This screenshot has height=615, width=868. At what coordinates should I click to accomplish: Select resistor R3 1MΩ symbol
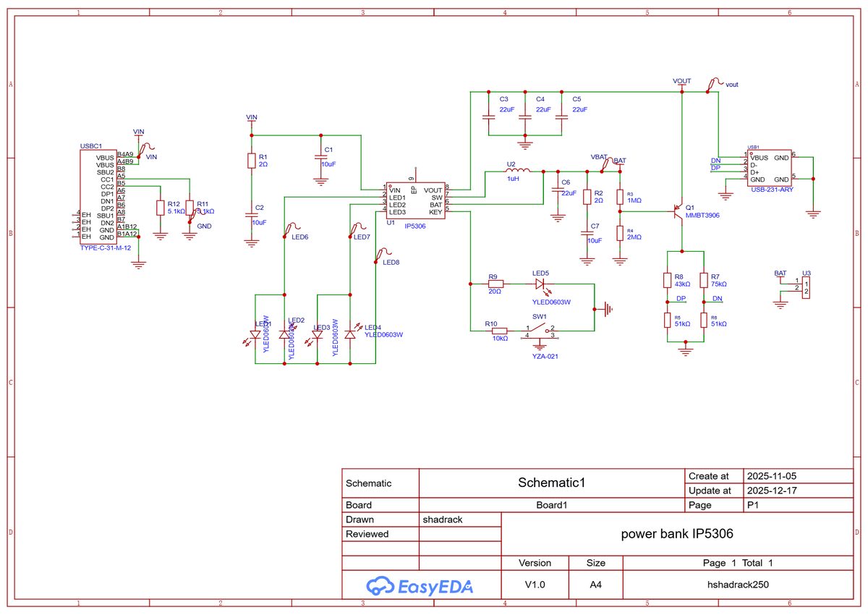click(620, 196)
